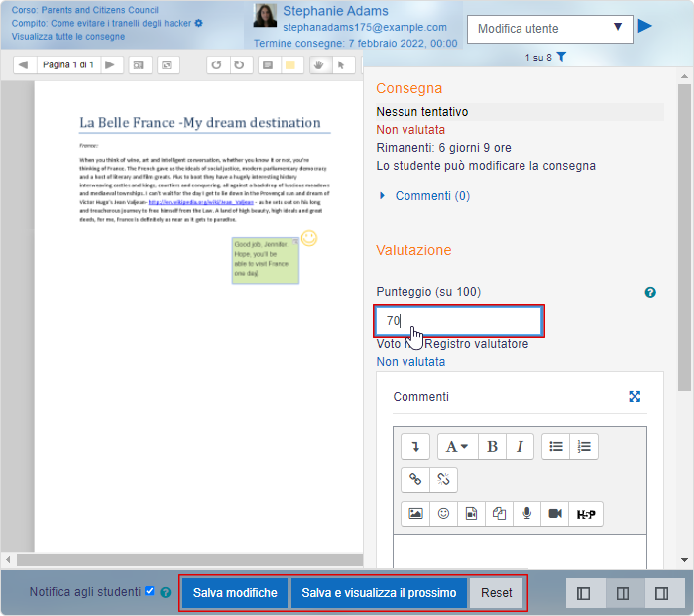Insert an unordered bullet list
The width and height of the screenshot is (694, 616).
(x=556, y=446)
